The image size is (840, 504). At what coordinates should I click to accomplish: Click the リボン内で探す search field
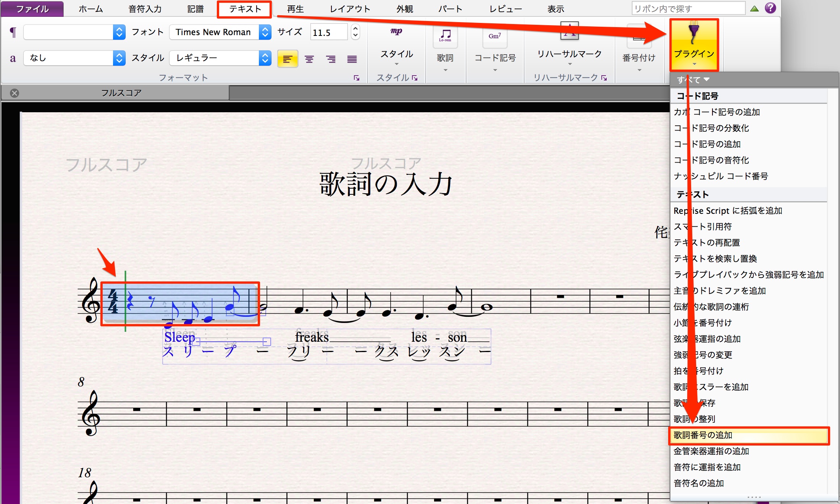coord(688,8)
